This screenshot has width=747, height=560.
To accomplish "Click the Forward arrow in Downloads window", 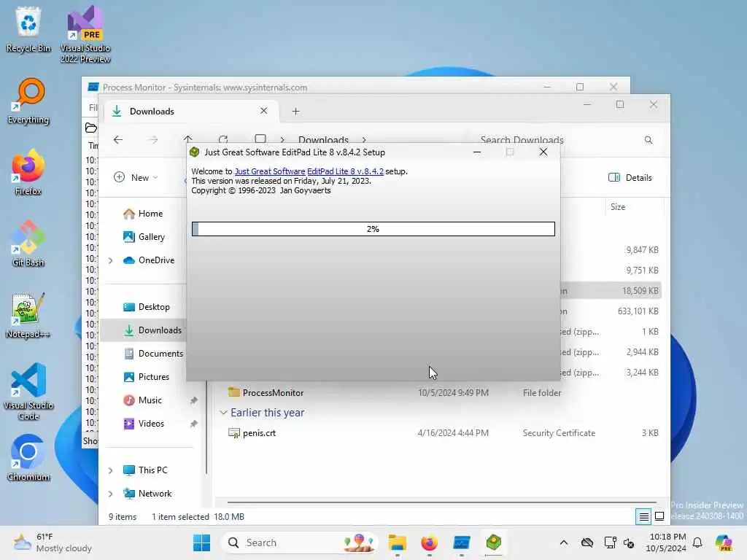I will (x=153, y=139).
